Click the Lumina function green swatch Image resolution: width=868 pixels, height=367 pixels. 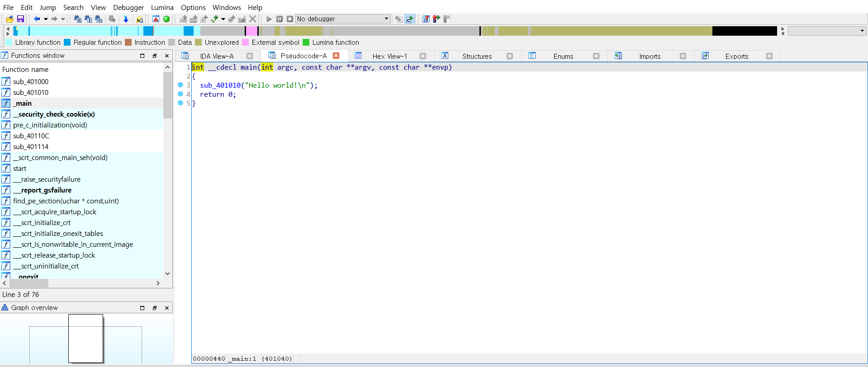[306, 42]
